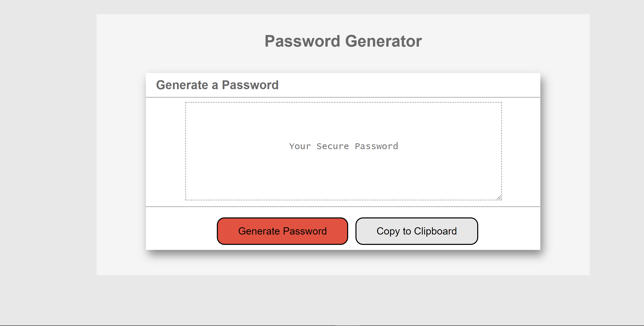Click inside the dashed-border password box

343,171
